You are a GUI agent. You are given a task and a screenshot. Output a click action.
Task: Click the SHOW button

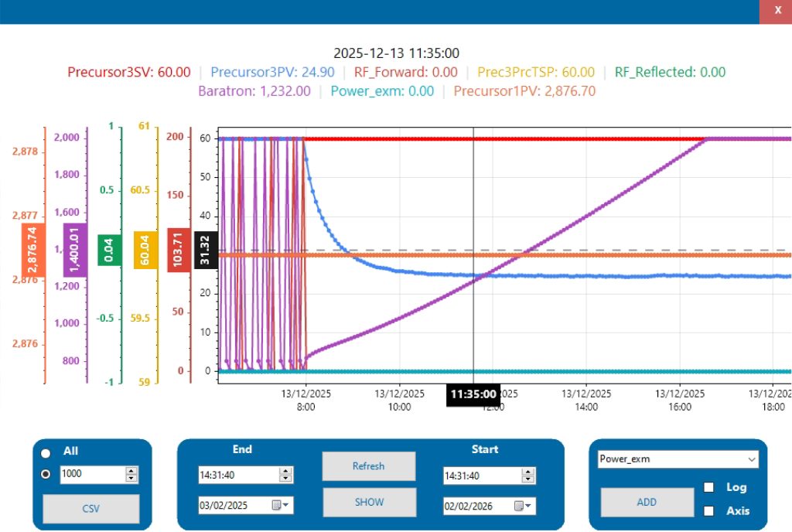click(369, 502)
